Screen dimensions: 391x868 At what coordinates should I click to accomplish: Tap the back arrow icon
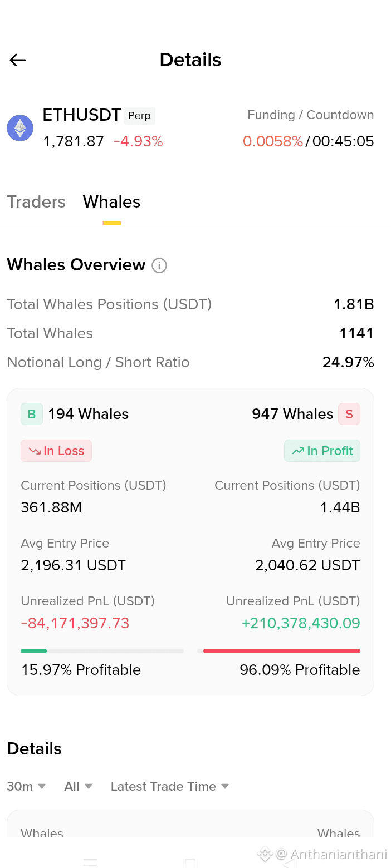pos(18,60)
